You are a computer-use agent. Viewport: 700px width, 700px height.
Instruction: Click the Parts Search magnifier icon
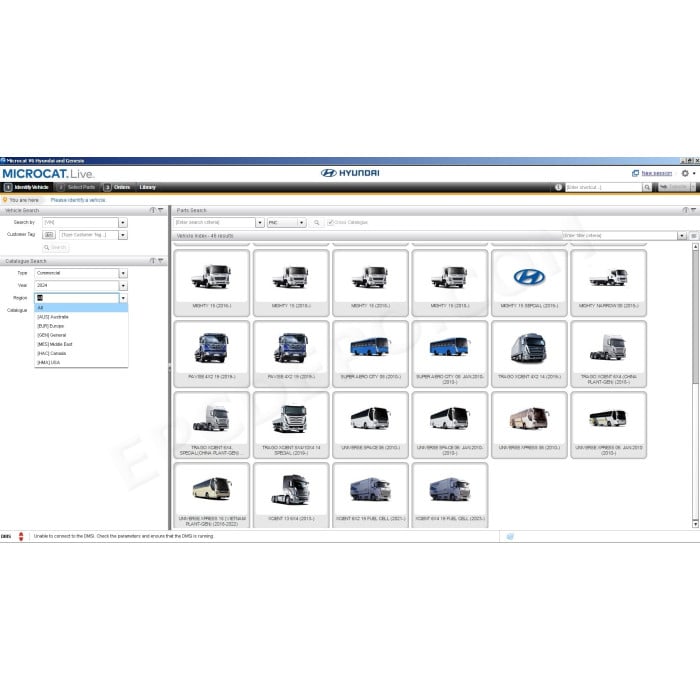pos(317,222)
